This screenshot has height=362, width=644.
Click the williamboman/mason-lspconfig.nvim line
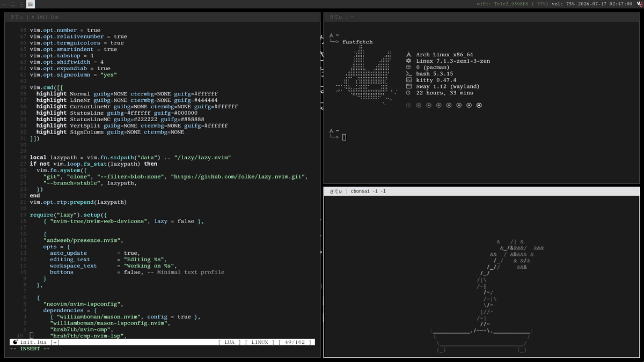[x=110, y=323]
